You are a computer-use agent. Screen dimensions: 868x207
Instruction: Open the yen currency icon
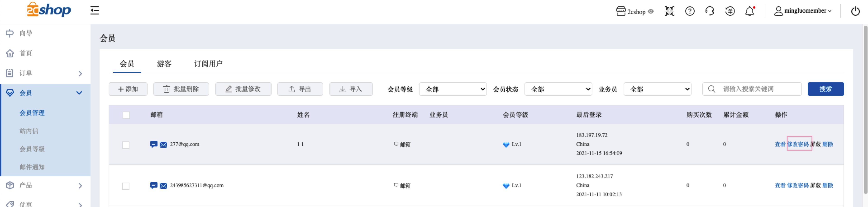coord(730,11)
